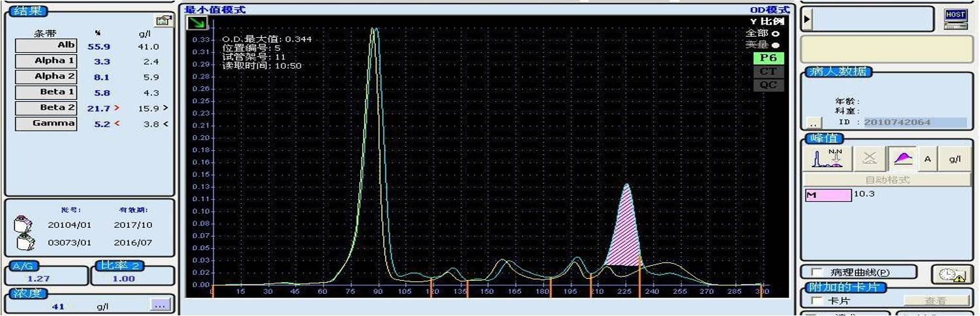Click the delete peak X icon
Image resolution: width=980 pixels, height=316 pixels.
pos(869,159)
